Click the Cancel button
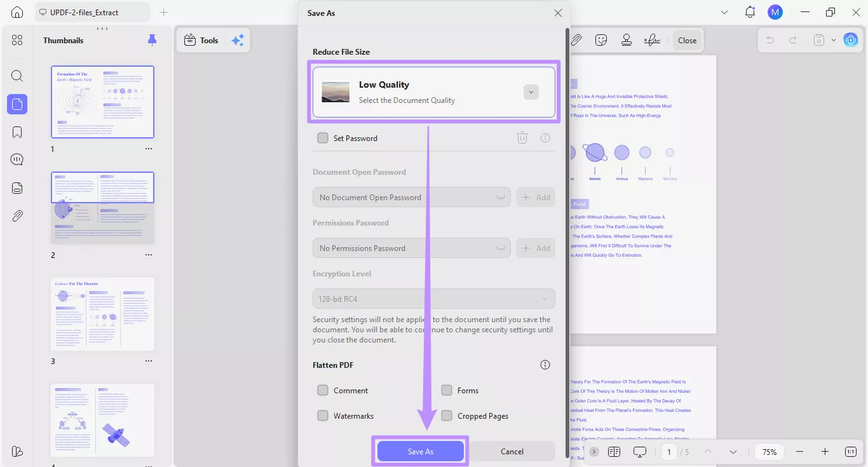Image resolution: width=868 pixels, height=467 pixels. 512,451
